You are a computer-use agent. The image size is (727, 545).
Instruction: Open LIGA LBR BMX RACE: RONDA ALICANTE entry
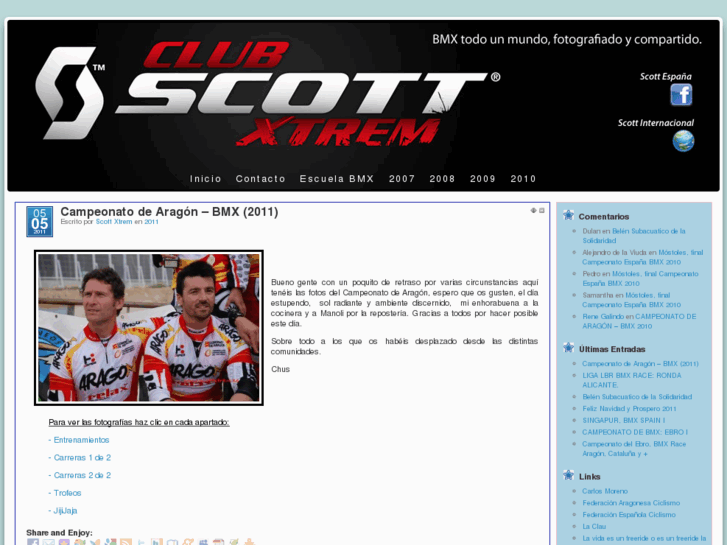(x=632, y=380)
